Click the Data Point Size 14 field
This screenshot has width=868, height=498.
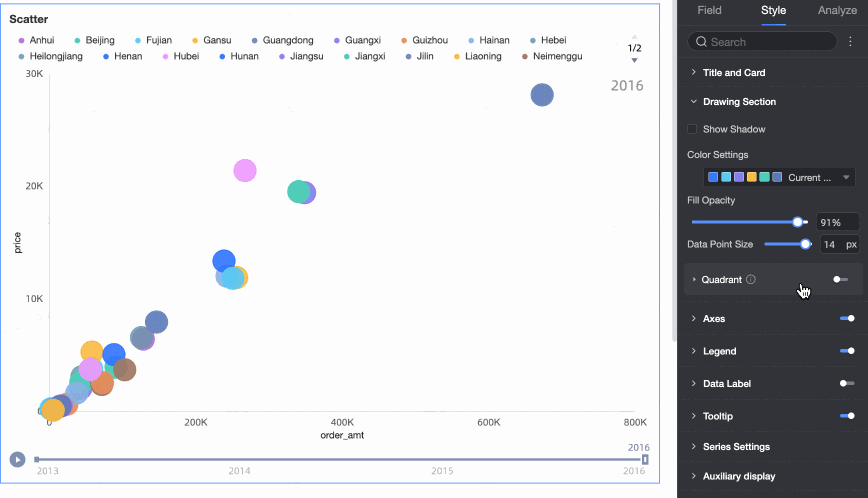pyautogui.click(x=838, y=244)
